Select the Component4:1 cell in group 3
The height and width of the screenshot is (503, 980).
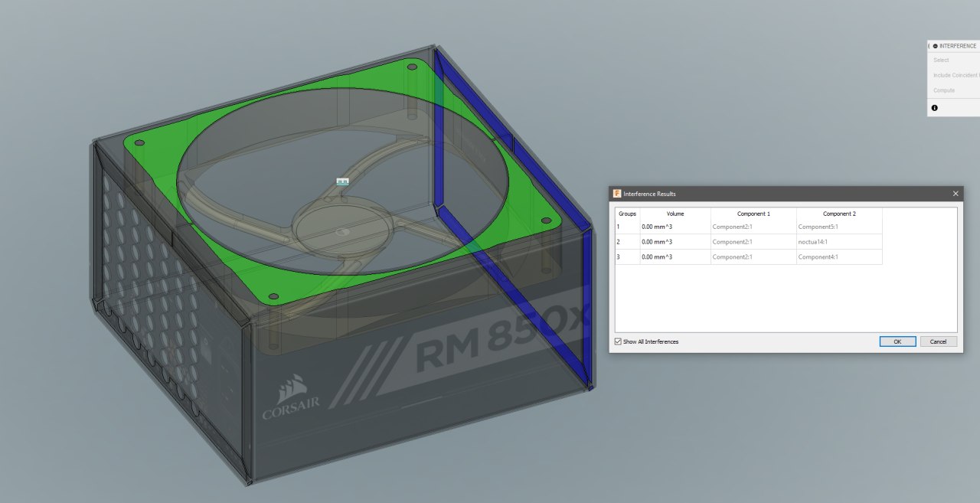839,256
